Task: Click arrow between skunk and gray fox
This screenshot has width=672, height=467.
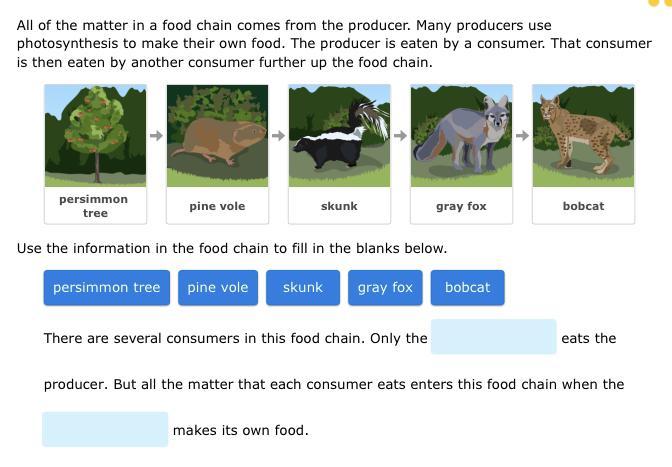Action: [x=400, y=135]
